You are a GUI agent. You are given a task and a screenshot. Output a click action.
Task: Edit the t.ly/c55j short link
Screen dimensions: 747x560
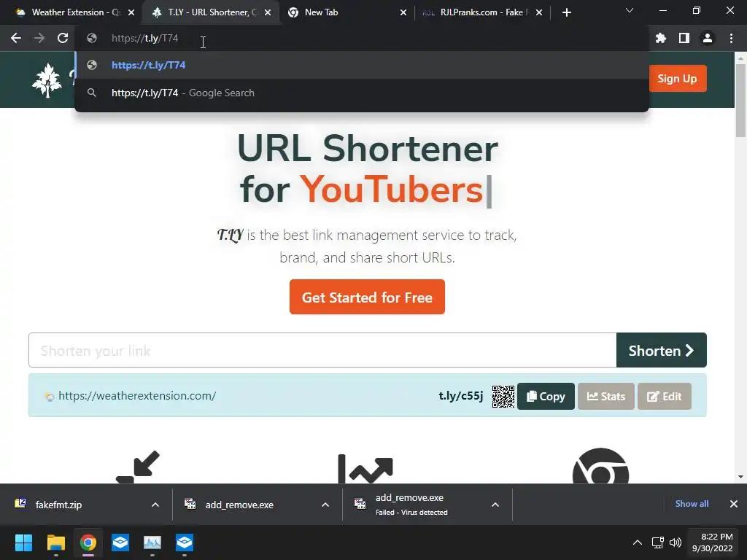(x=665, y=396)
